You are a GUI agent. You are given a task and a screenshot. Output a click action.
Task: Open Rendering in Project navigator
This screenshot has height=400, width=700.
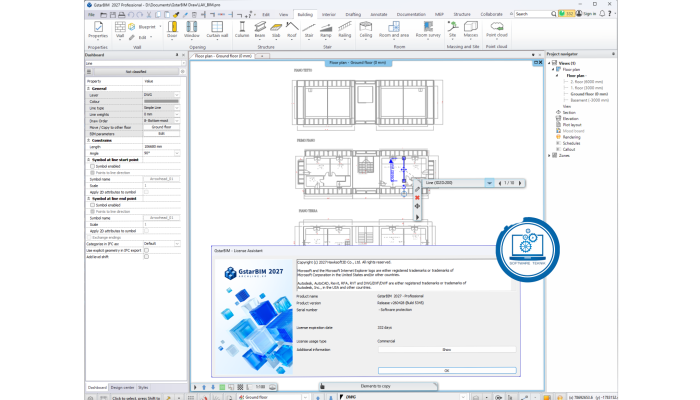click(571, 137)
